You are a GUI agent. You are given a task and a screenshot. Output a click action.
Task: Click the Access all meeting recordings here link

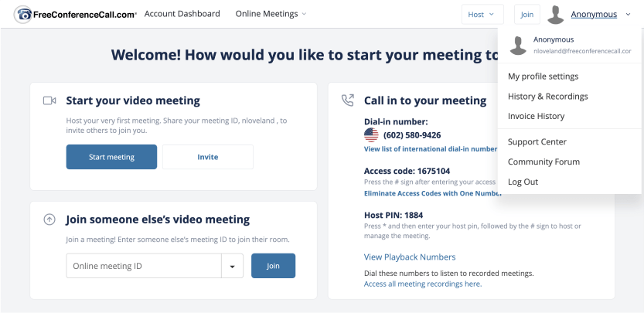pyautogui.click(x=423, y=284)
